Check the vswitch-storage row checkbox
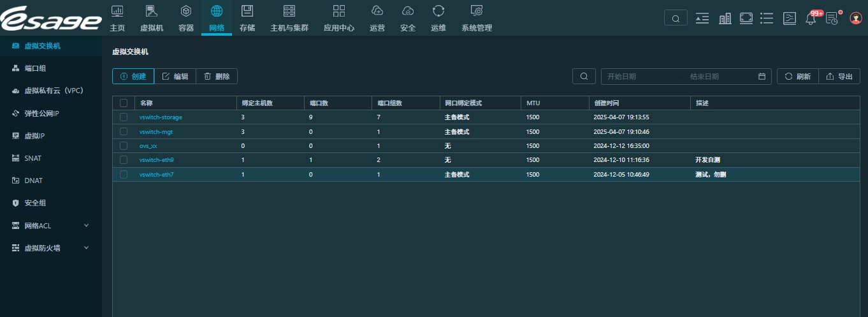 pos(124,117)
